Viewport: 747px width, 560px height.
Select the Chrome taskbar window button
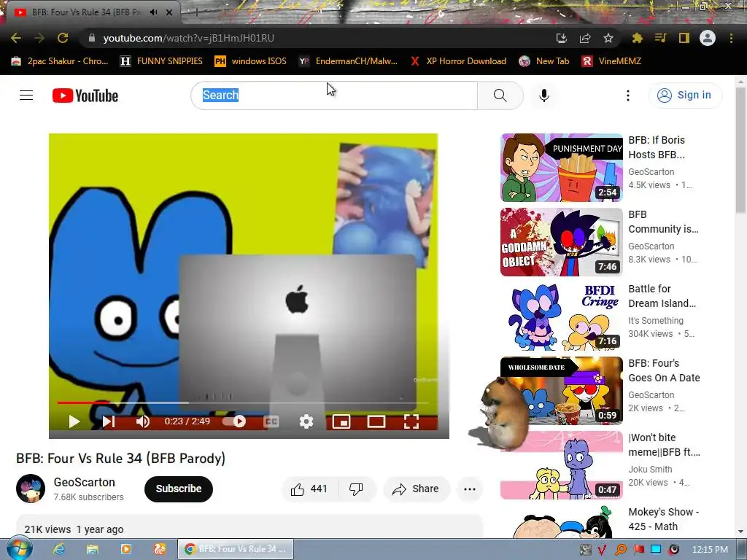point(236,549)
